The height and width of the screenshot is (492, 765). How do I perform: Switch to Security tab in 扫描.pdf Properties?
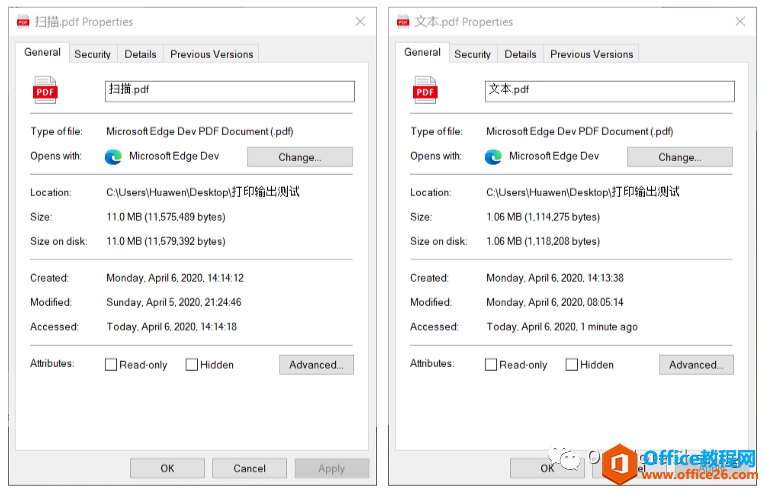[92, 54]
